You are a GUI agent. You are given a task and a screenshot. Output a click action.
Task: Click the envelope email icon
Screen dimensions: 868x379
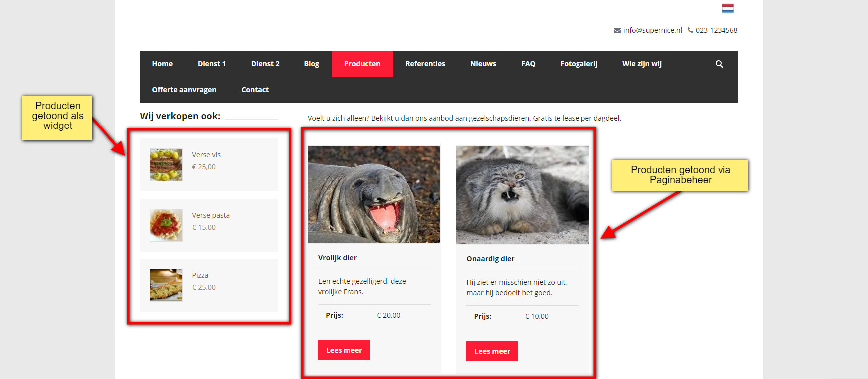tap(617, 30)
